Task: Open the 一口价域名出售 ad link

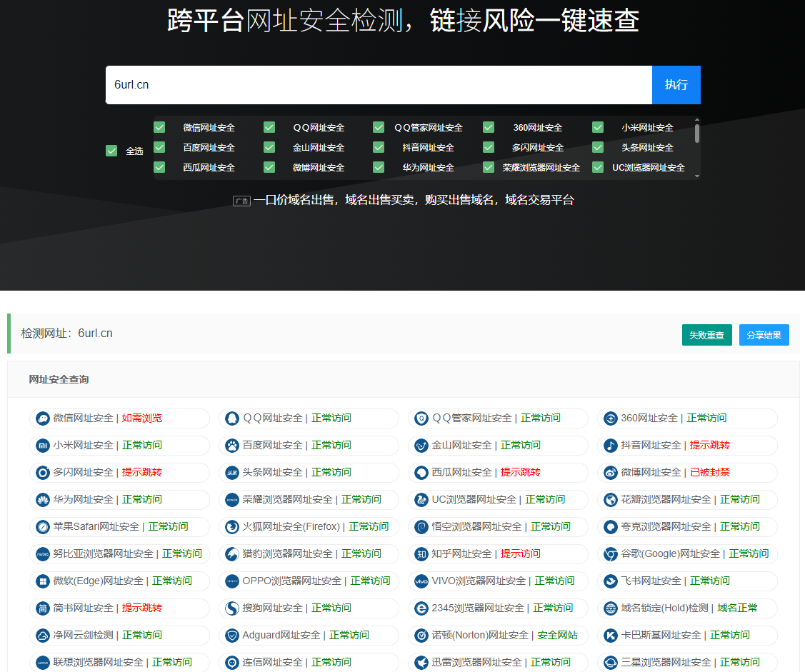Action: 414,200
